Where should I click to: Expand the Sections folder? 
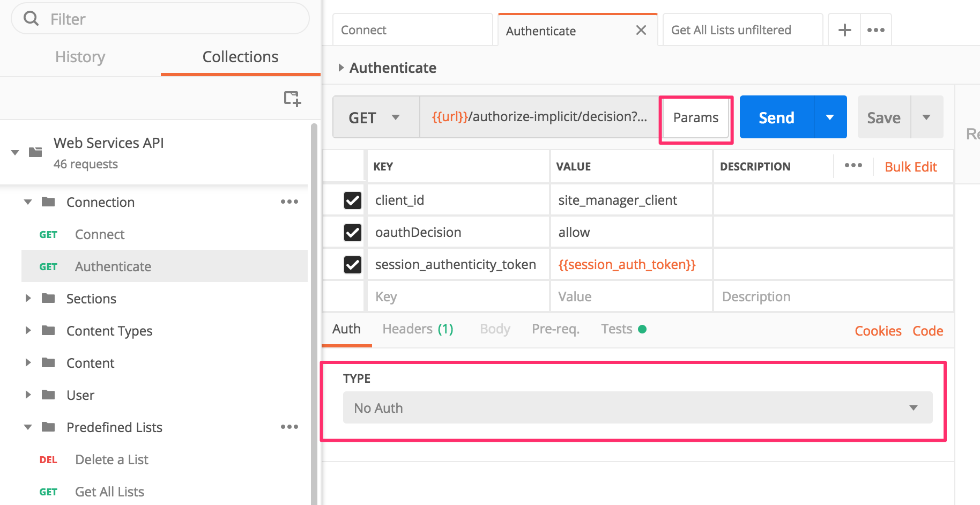click(28, 299)
